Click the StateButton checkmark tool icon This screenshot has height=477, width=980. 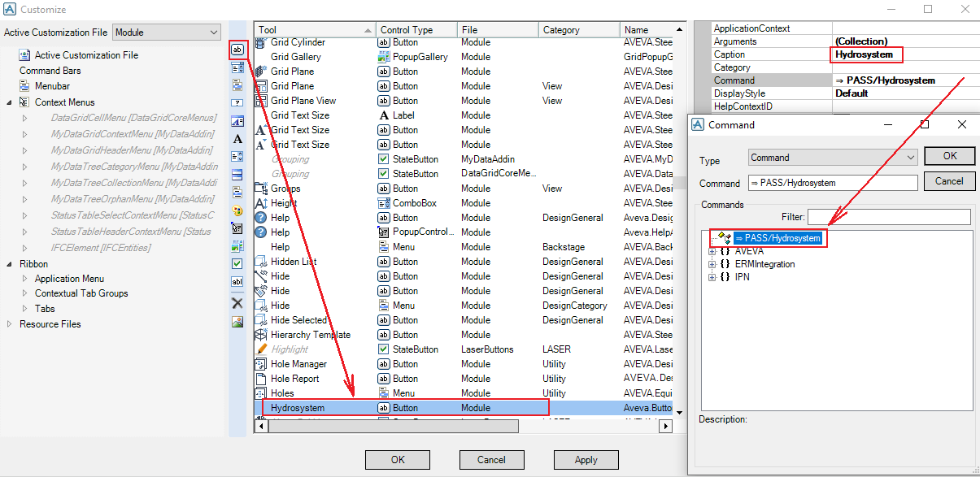(237, 264)
